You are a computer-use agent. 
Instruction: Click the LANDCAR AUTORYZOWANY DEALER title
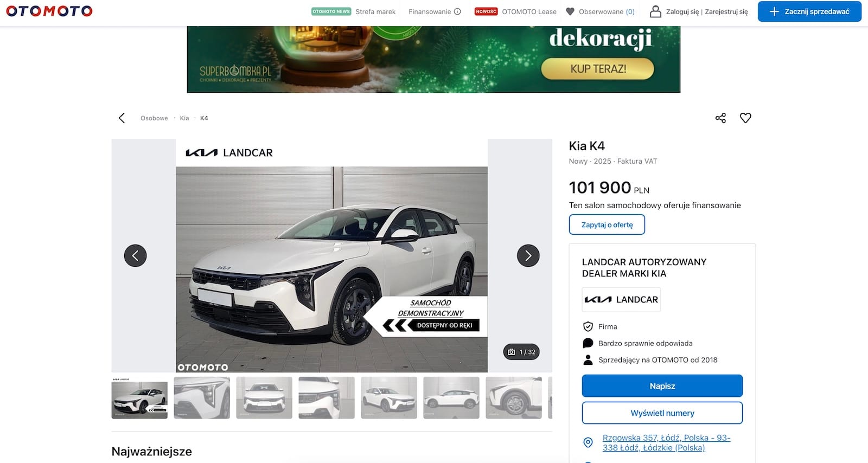(x=644, y=268)
